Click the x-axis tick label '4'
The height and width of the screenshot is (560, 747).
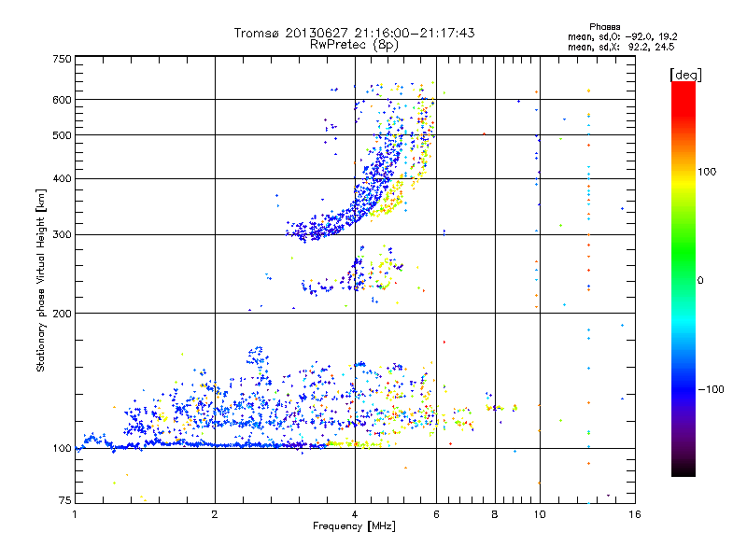(355, 514)
